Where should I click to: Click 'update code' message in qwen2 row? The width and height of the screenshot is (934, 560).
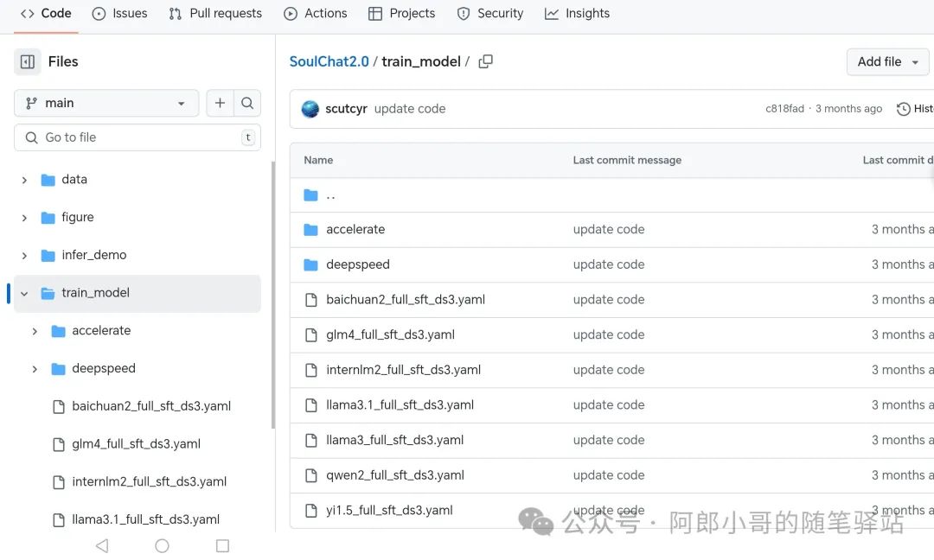609,475
